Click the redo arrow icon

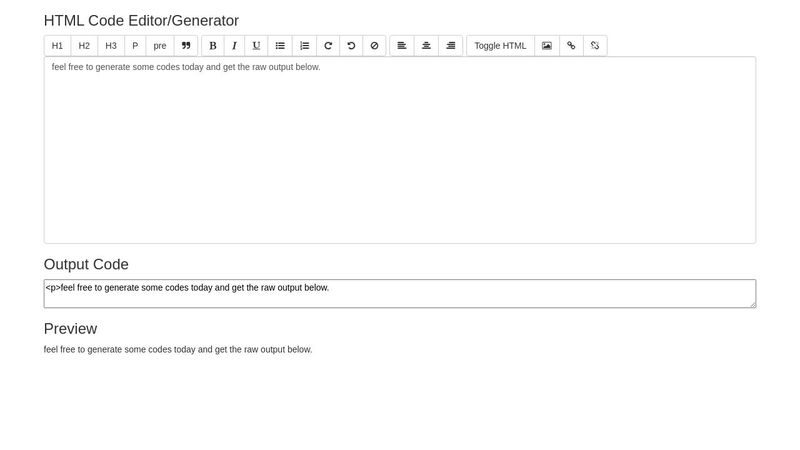(328, 46)
